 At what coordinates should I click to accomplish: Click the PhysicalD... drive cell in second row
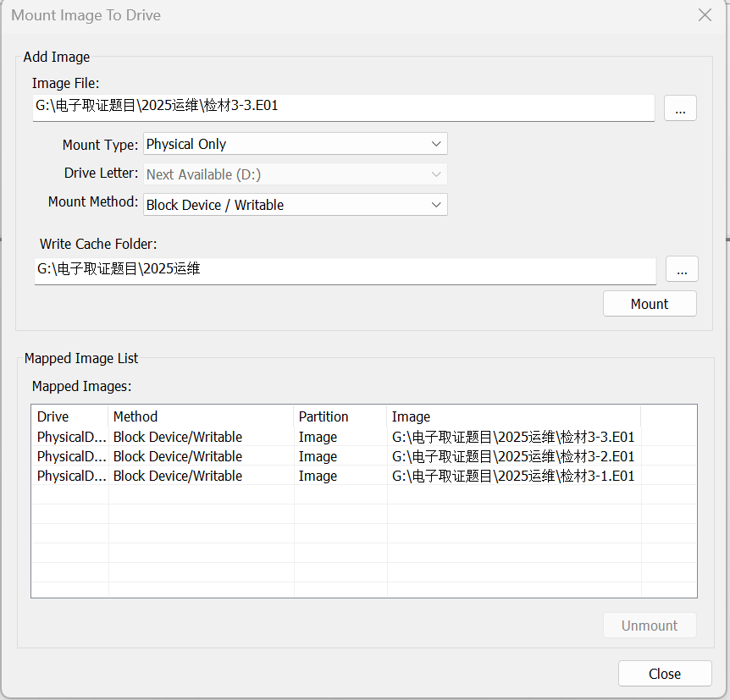tap(71, 457)
